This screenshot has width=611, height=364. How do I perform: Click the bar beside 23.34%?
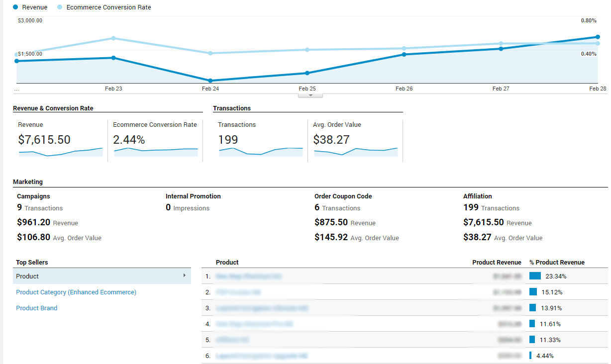[x=535, y=276]
